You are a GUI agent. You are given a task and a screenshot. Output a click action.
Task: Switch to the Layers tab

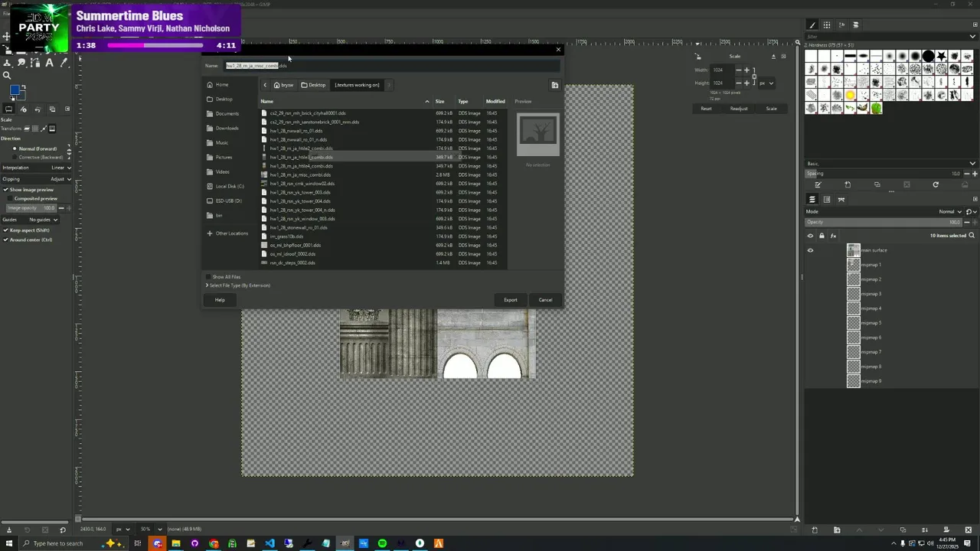pyautogui.click(x=812, y=200)
